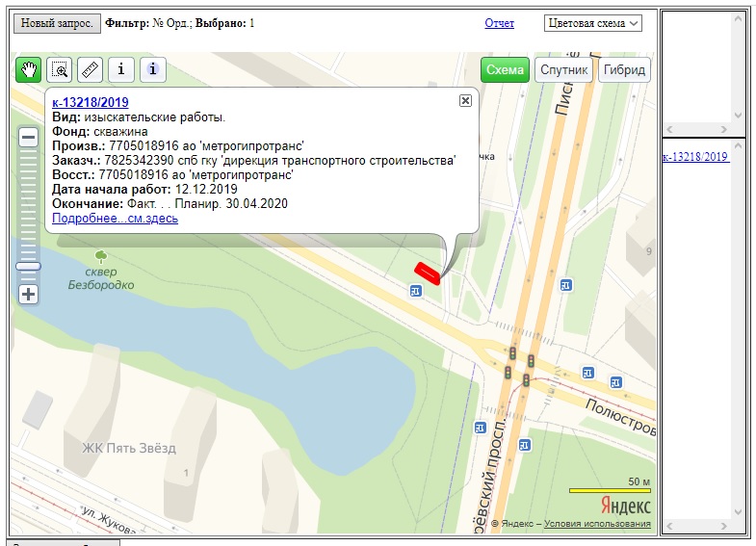
Task: Open the Отчет report link
Action: 499,23
